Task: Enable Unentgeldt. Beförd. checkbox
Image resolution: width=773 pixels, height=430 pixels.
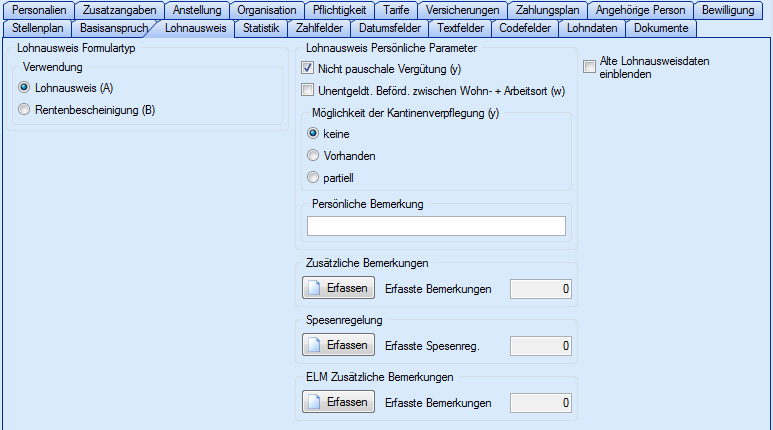Action: click(309, 91)
